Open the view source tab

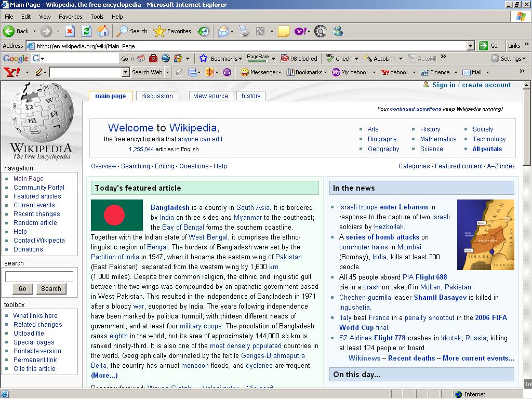coord(211,96)
